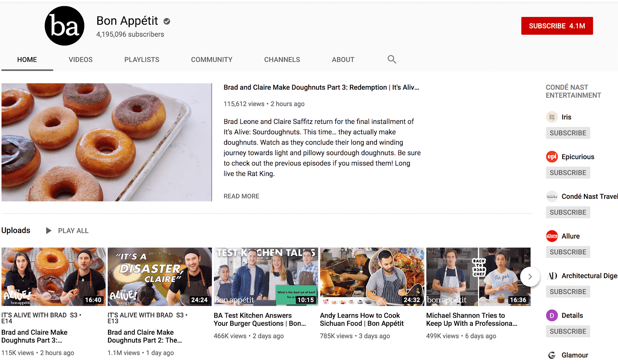This screenshot has height=364, width=618.
Task: Open the Michael Shannon video title
Action: pyautogui.click(x=472, y=320)
